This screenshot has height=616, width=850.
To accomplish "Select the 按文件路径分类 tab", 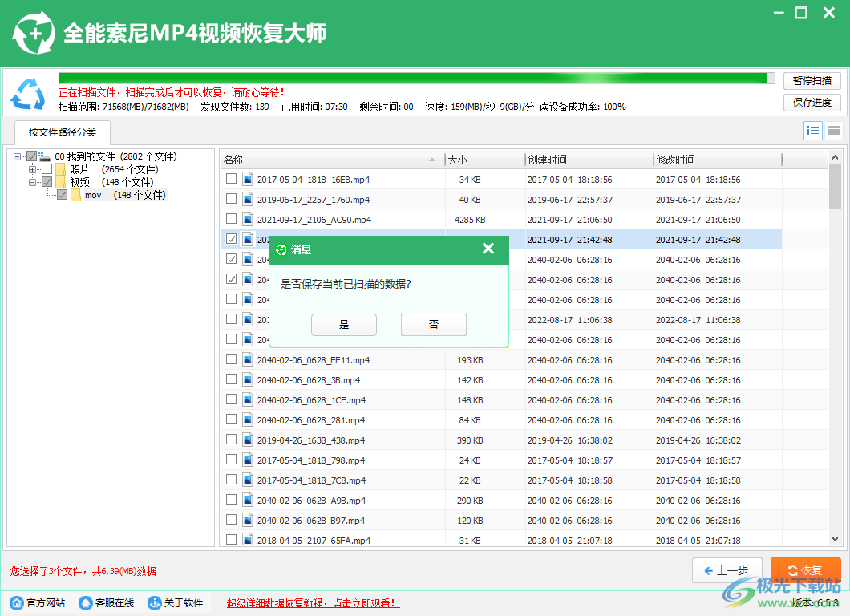I will tap(63, 132).
